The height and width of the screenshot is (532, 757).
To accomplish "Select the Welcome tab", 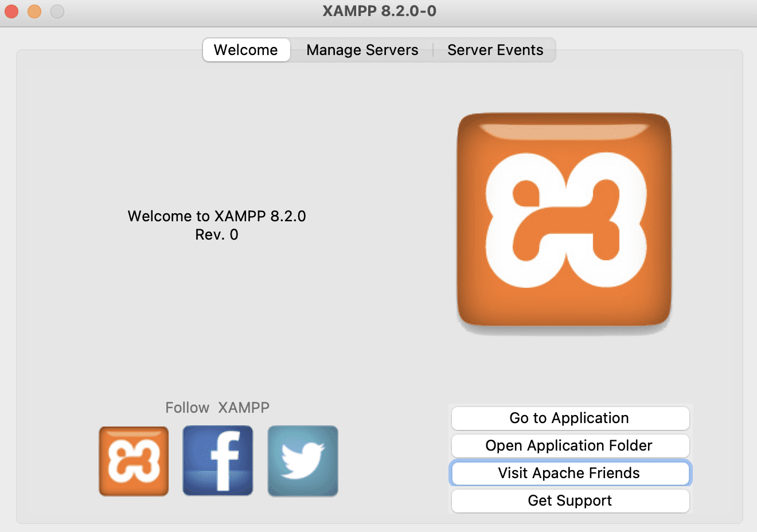I will click(246, 50).
